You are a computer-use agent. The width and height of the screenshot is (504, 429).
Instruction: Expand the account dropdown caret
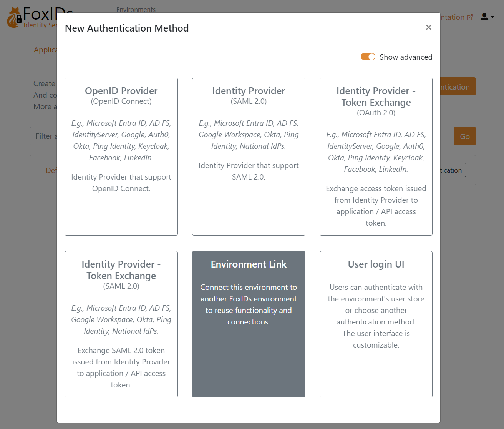point(492,17)
